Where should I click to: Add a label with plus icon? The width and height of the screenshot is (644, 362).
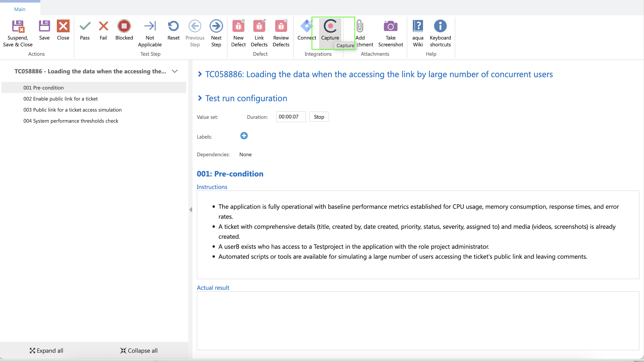click(244, 136)
